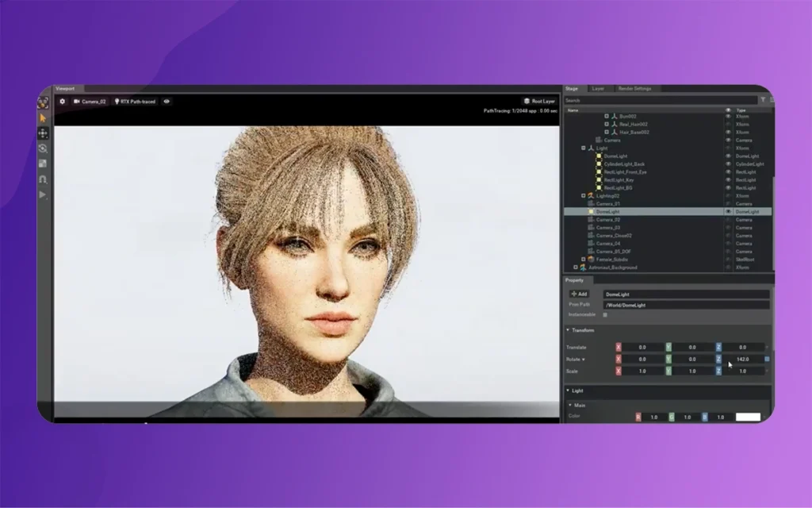The width and height of the screenshot is (812, 508).
Task: Open the Rotate order dropdown arrow
Action: coord(584,360)
